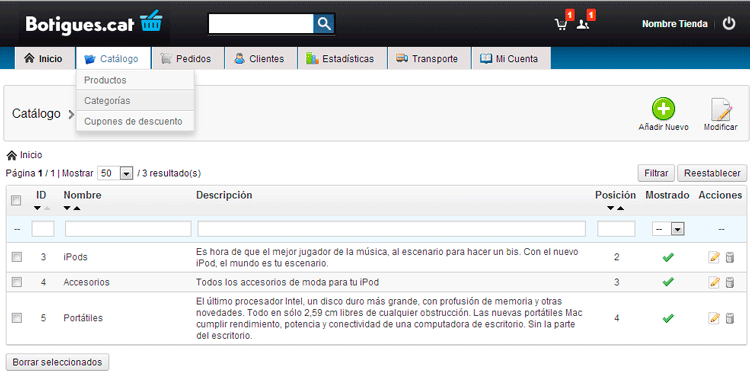Sort ID column ascending arrow
Image resolution: width=750 pixels, height=375 pixels.
point(46,208)
